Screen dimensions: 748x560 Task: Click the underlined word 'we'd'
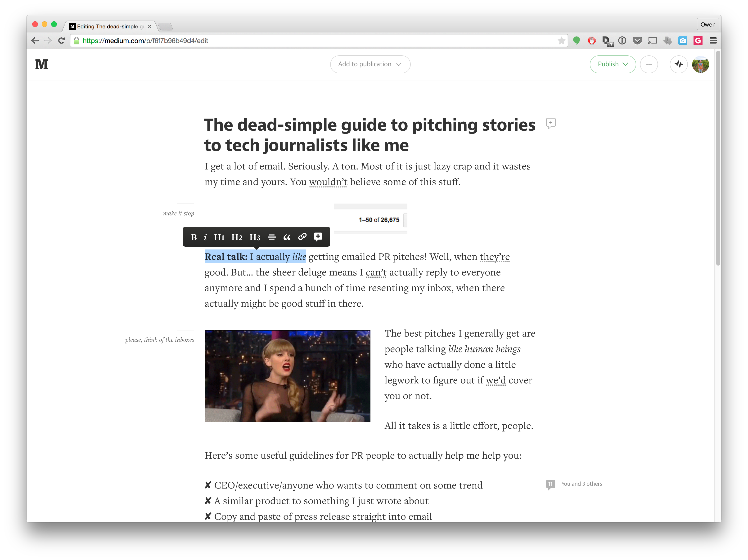tap(496, 380)
